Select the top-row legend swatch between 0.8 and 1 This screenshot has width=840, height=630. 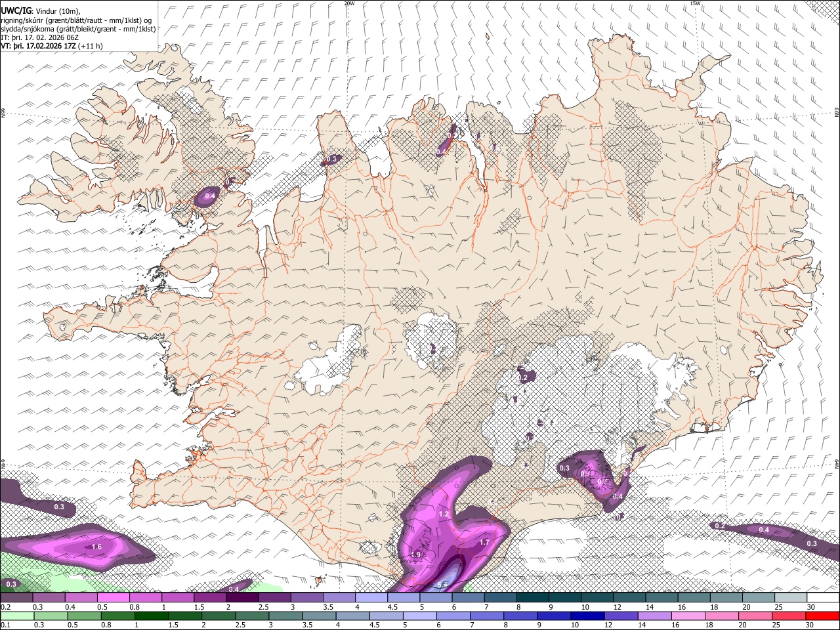point(145,598)
